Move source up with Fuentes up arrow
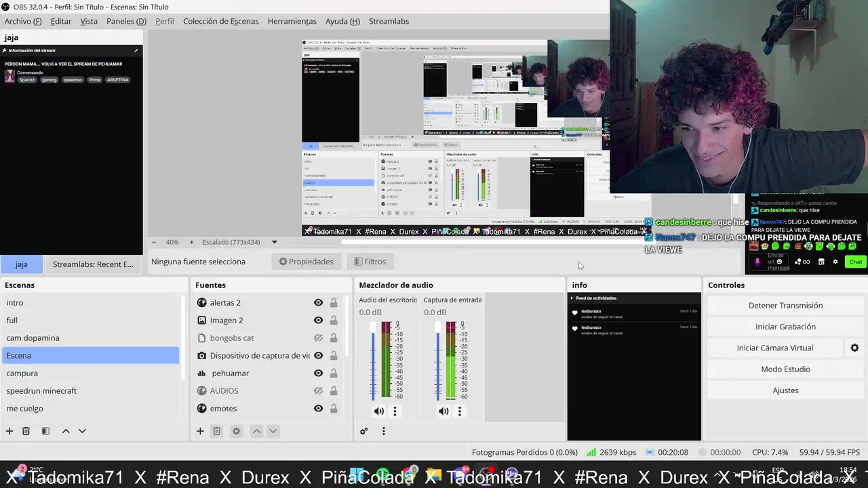 (x=256, y=431)
